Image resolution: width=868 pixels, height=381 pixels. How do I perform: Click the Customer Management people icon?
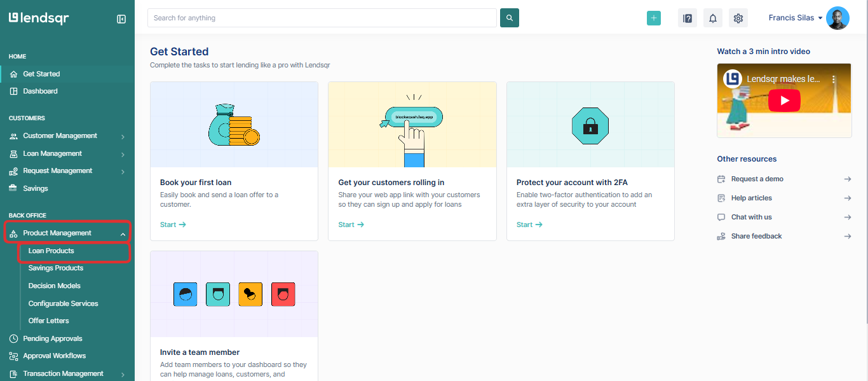pyautogui.click(x=14, y=136)
